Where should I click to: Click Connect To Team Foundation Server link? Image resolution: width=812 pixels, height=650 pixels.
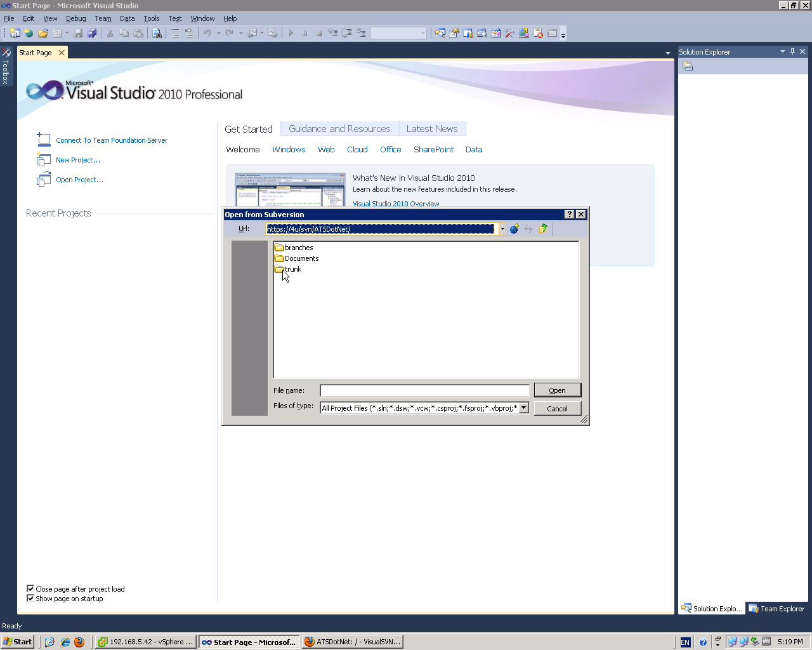point(112,140)
